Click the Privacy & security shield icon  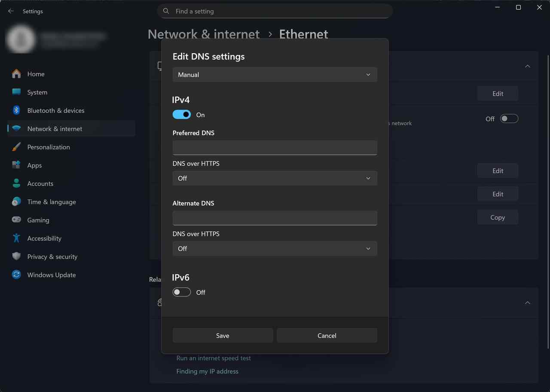click(x=16, y=256)
